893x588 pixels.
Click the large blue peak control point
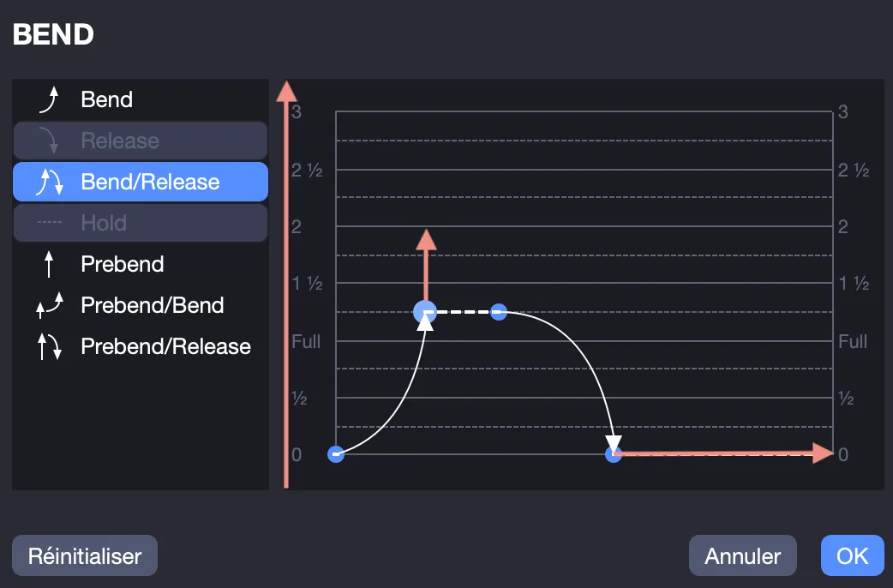tap(425, 312)
